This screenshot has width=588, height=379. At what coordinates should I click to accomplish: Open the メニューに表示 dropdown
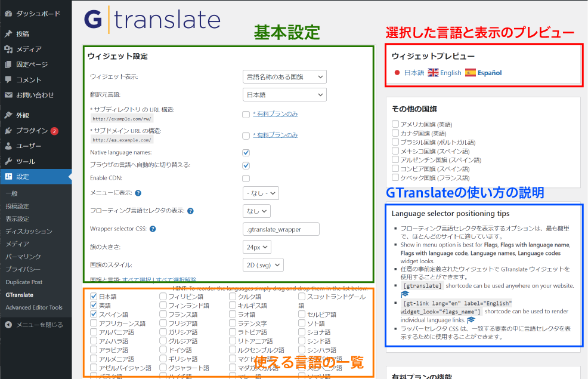point(261,193)
